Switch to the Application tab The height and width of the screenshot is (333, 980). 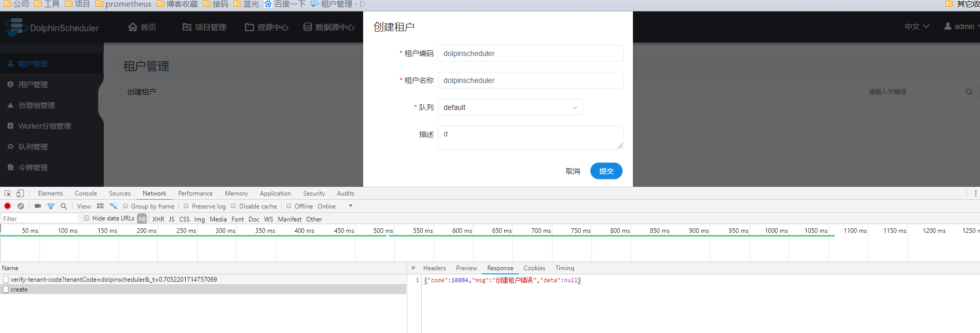pyautogui.click(x=275, y=193)
